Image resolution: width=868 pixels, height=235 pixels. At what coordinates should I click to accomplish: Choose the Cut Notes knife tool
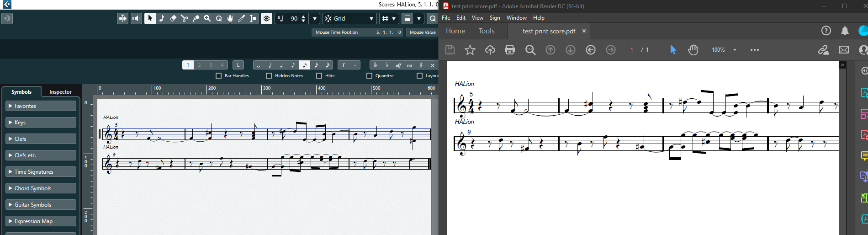[242, 18]
